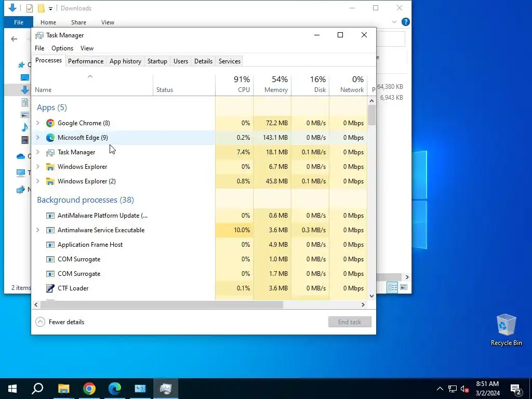Open File Explorer help icon
This screenshot has height=399, width=532.
(405, 22)
